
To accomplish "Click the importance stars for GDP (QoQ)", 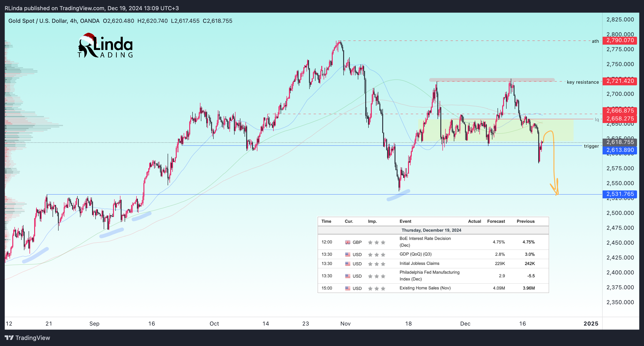I will (x=376, y=254).
